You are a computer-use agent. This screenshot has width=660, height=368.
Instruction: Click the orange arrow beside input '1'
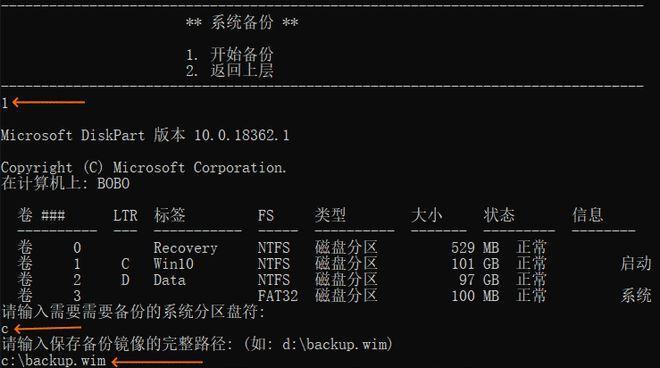pos(48,102)
